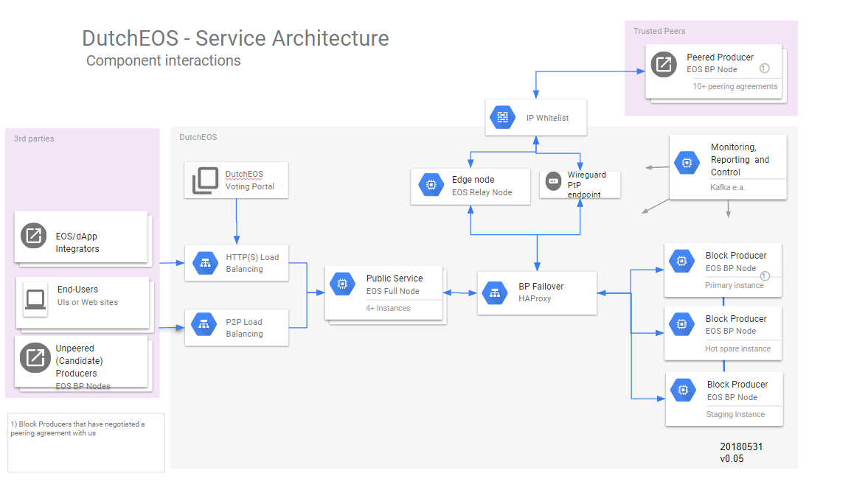Viewport: 868px width, 487px height.
Task: Click the Wireguard PtP endpoint round icon
Action: click(x=553, y=181)
